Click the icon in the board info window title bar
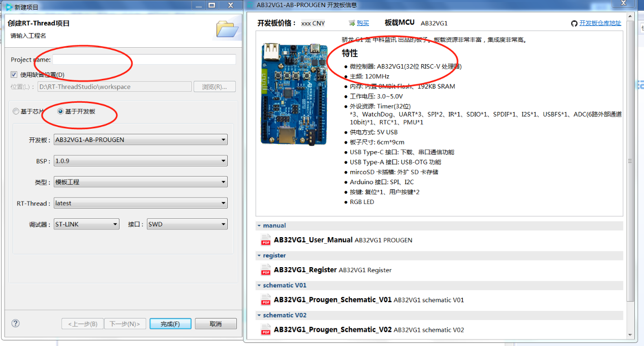 coord(251,5)
